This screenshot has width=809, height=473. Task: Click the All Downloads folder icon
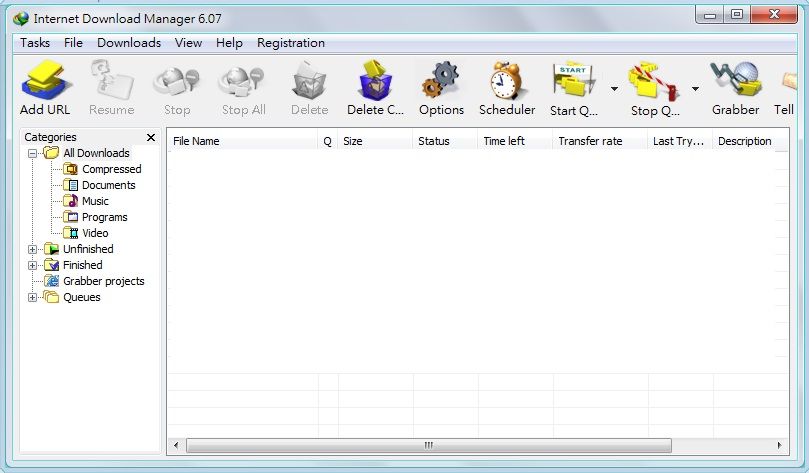point(52,153)
